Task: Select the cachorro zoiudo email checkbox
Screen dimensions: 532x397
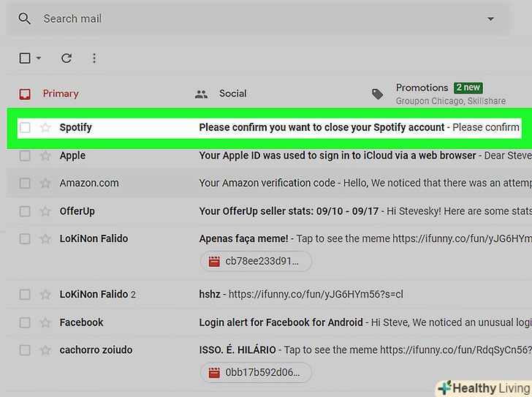Action: click(x=25, y=350)
